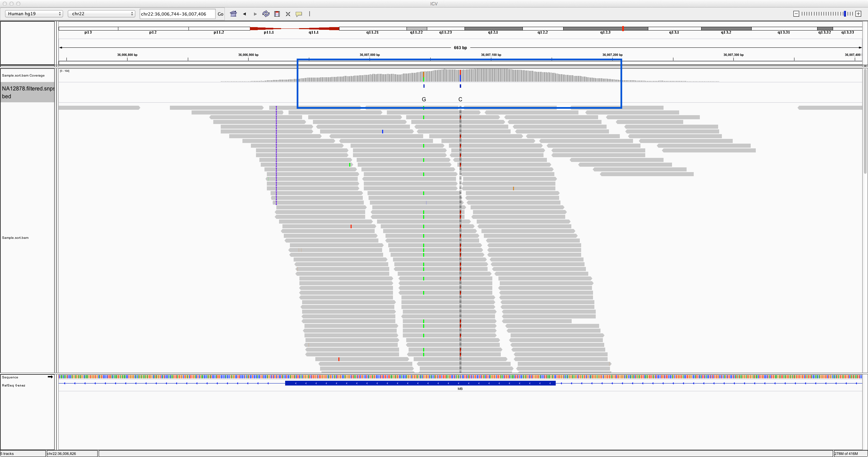Go forward to next locus
Viewport: 868px width, 457px height.
[x=255, y=14]
